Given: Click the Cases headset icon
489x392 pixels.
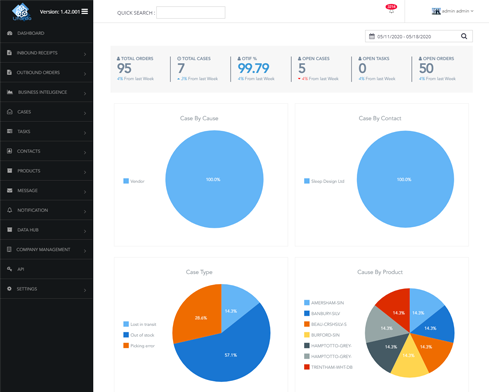Looking at the screenshot, I should 10,112.
